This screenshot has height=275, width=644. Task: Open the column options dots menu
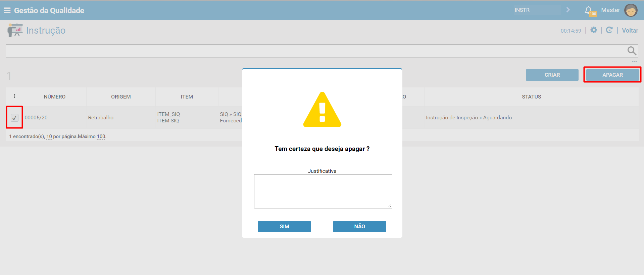point(14,96)
